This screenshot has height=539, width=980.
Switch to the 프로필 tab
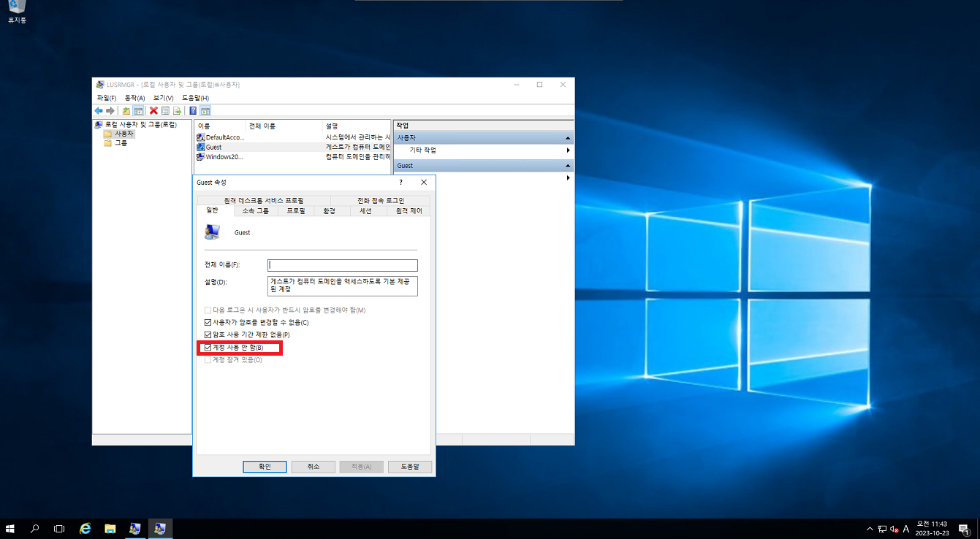[x=296, y=211]
